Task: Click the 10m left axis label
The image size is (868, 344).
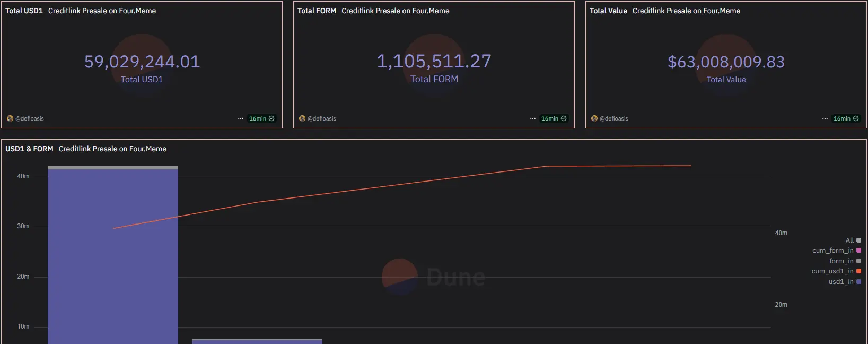Action: [23, 326]
